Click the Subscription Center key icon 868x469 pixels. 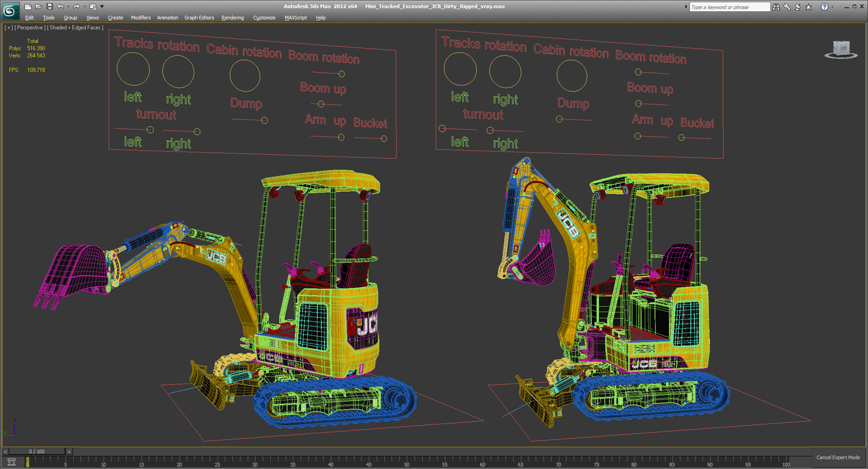coord(787,7)
